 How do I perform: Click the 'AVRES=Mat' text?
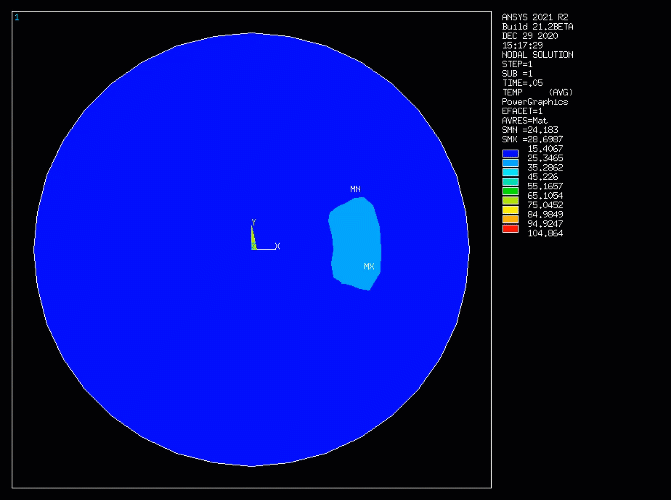click(525, 121)
